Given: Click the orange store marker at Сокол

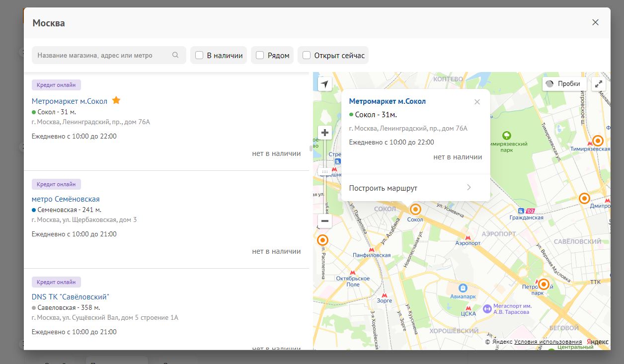Looking at the screenshot, I should [x=415, y=210].
